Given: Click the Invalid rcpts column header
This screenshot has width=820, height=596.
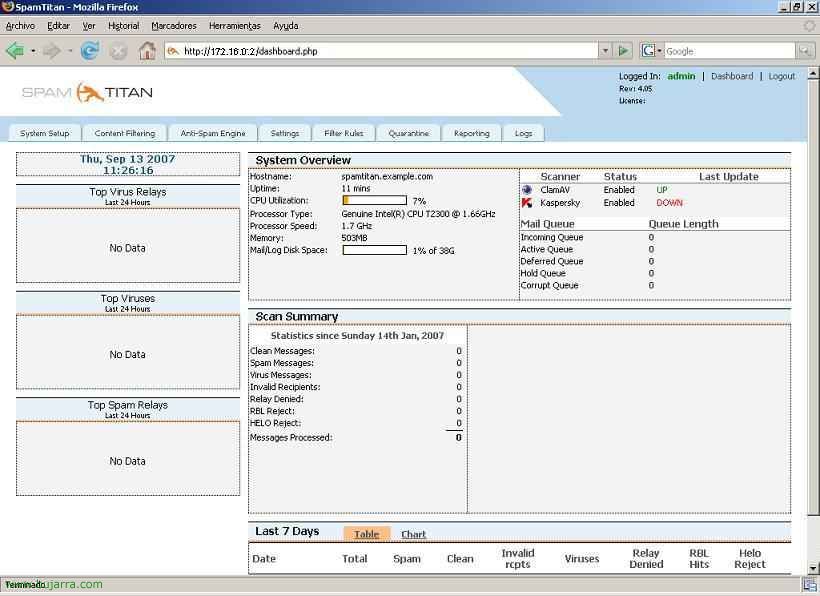Looking at the screenshot, I should (518, 558).
